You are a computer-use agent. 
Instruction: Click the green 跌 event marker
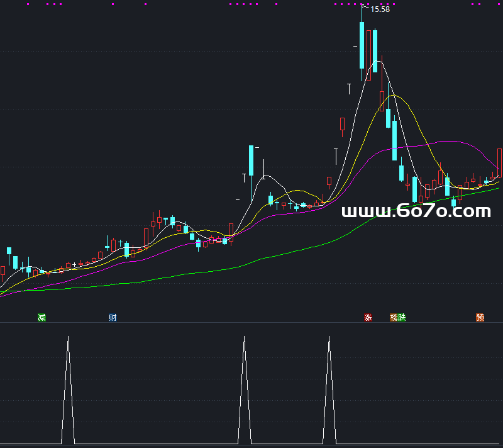(402, 317)
